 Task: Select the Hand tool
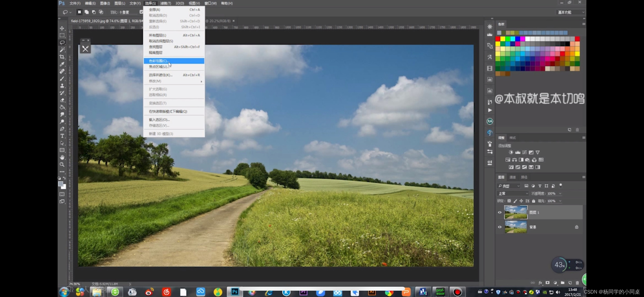tap(62, 157)
